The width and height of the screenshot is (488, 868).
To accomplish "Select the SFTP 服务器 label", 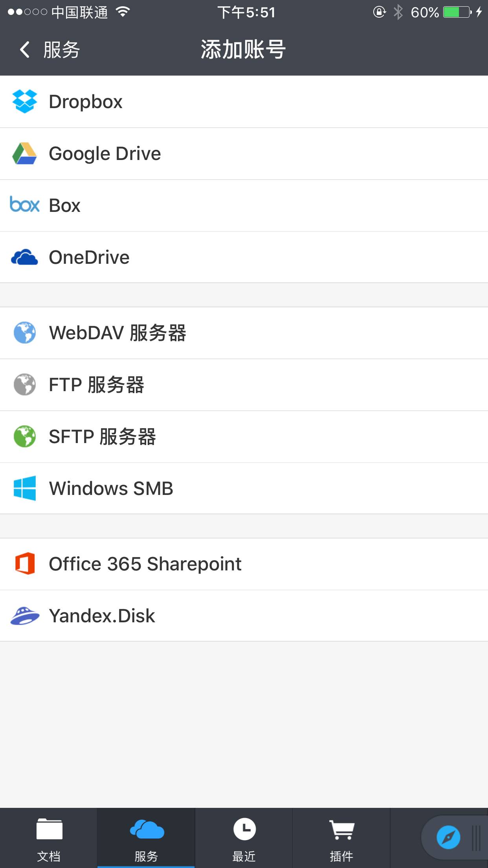I will point(102,436).
